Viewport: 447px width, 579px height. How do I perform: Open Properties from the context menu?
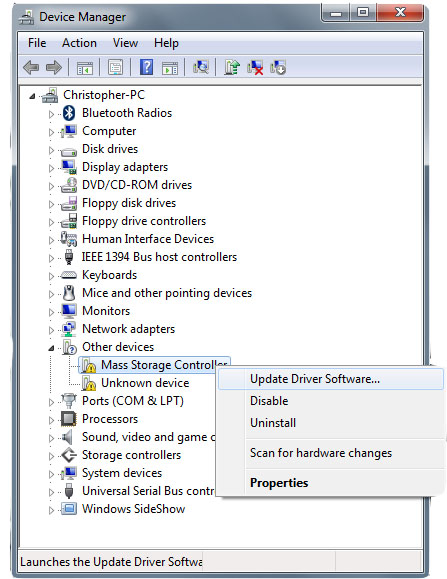click(x=331, y=483)
